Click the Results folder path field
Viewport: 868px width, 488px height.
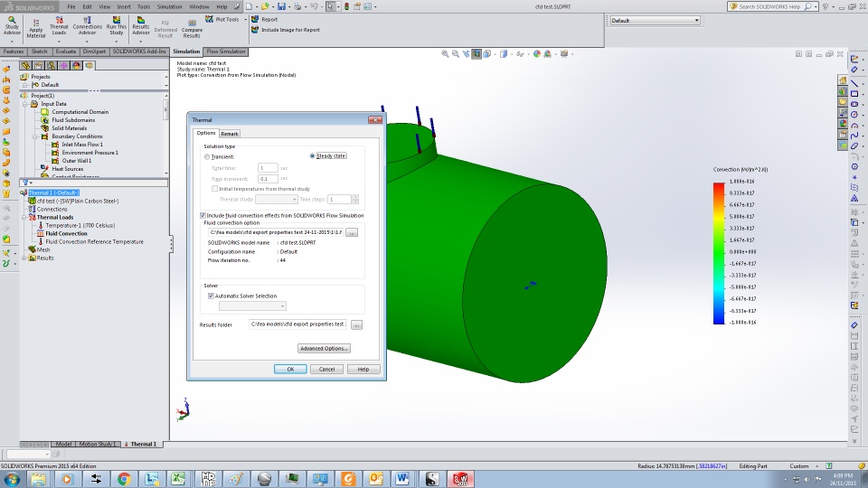tap(297, 324)
